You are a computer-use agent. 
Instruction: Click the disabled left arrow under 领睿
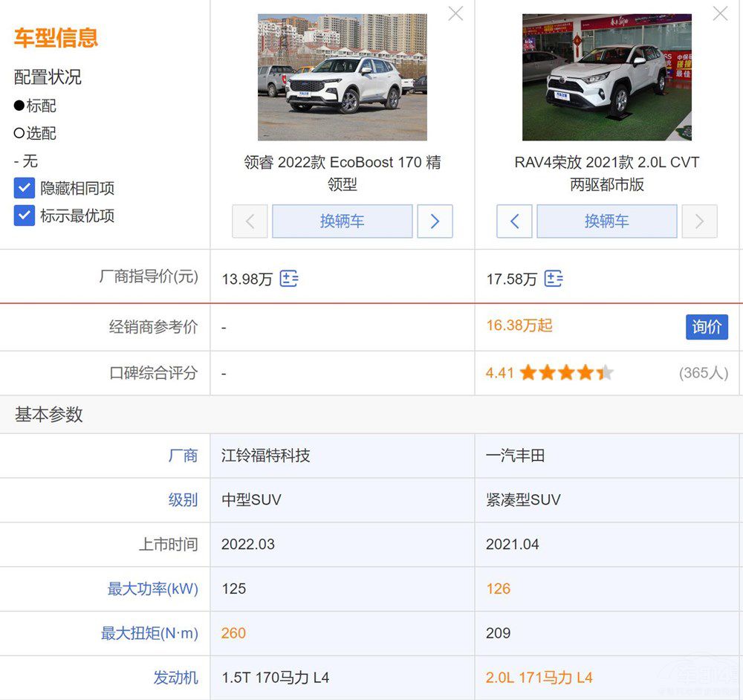[250, 221]
